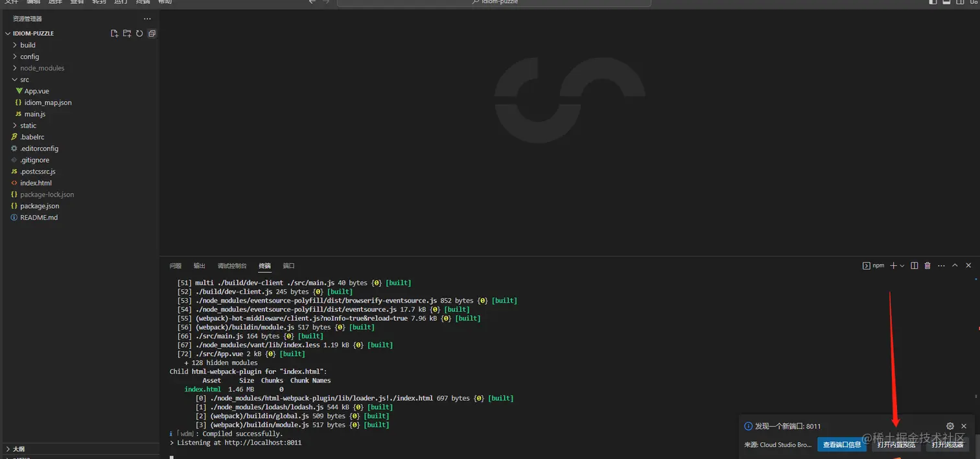Refresh the explorer file tree
The height and width of the screenshot is (459, 980).
tap(139, 33)
